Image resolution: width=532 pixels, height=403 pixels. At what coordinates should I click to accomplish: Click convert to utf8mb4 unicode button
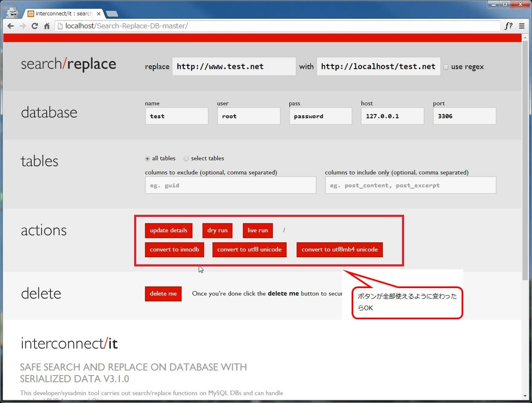coord(340,249)
